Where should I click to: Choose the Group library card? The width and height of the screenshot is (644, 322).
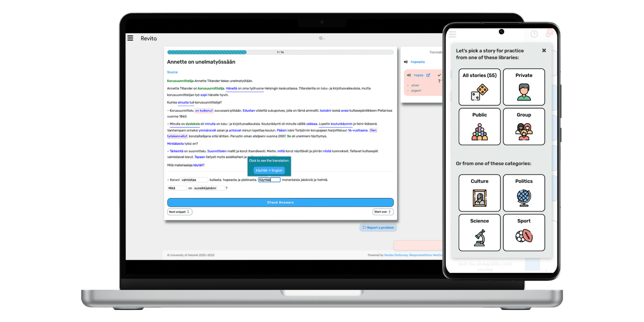click(524, 127)
